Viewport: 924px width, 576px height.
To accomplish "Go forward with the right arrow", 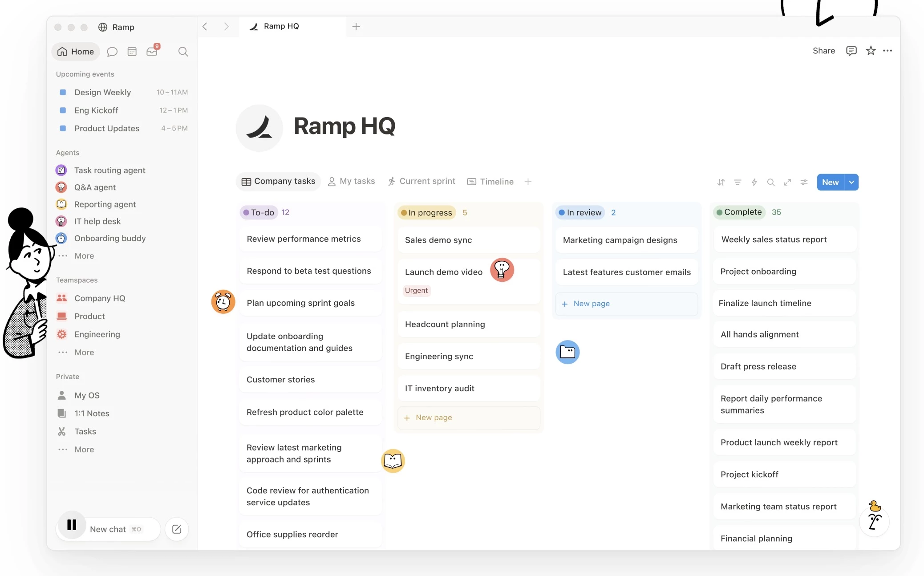I will coord(226,27).
